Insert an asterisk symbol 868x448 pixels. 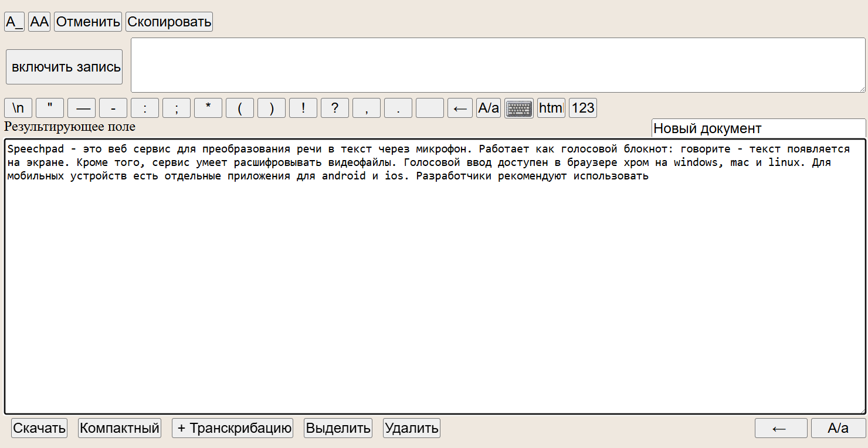point(208,108)
